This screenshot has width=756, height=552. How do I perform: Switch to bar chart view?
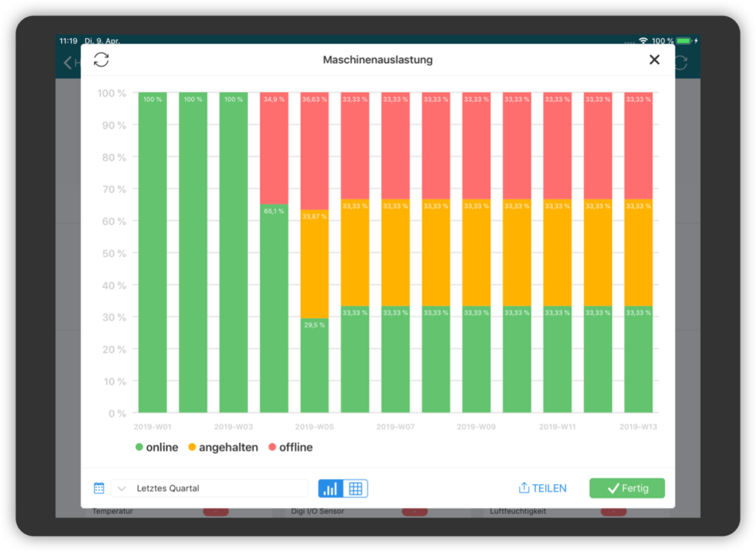tap(331, 489)
